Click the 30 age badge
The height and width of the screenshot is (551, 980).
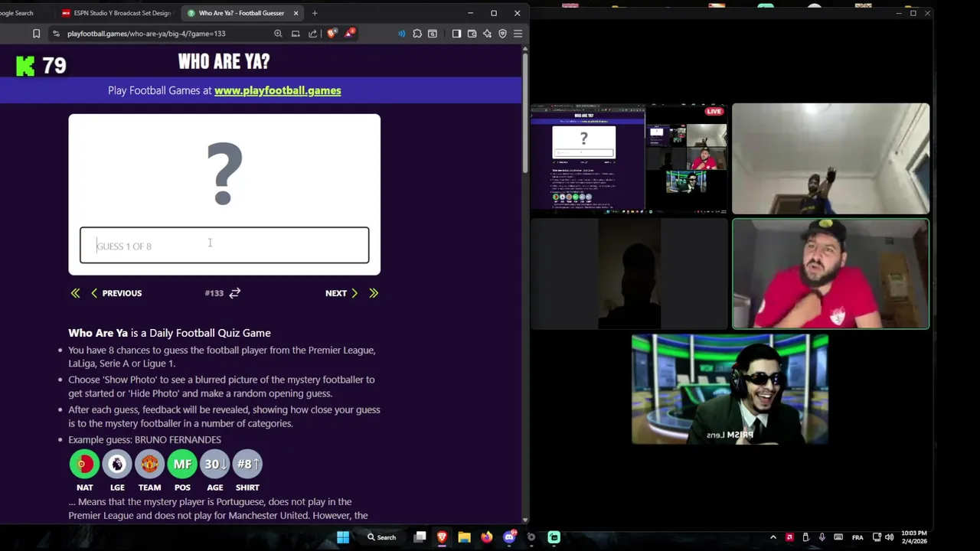[x=214, y=464]
